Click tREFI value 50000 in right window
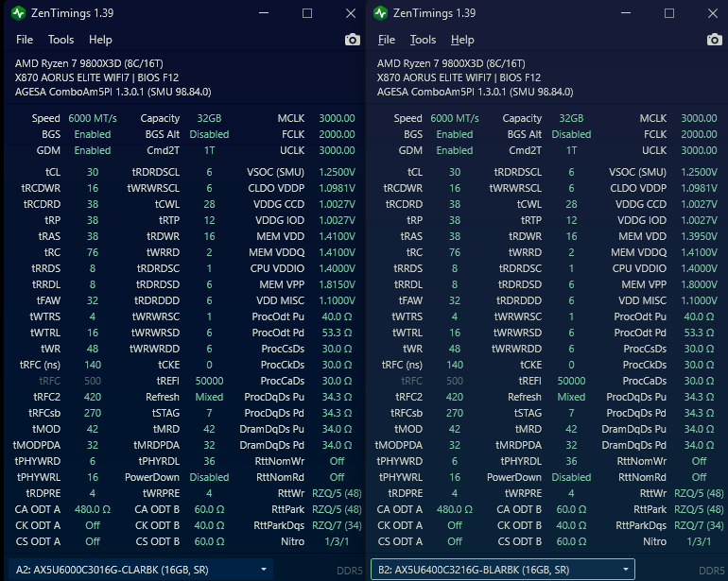The width and height of the screenshot is (728, 581). [x=571, y=381]
